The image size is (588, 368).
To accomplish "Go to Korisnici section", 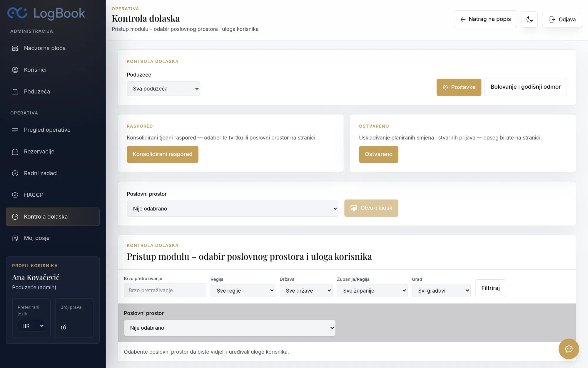I will [53, 70].
